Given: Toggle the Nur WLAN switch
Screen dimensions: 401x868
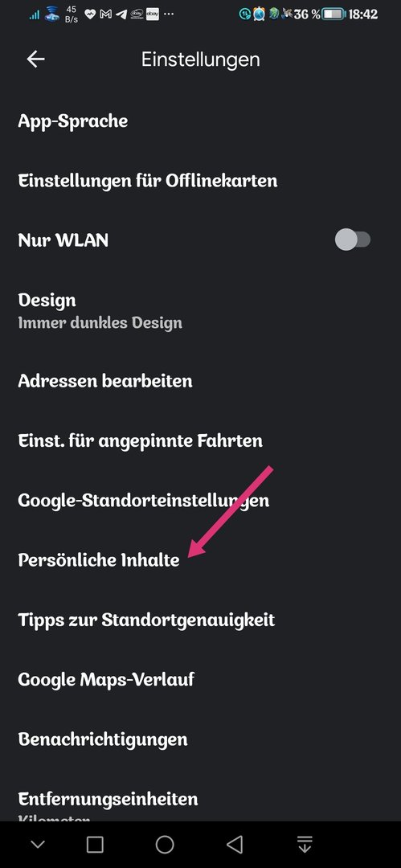Looking at the screenshot, I should pyautogui.click(x=353, y=240).
